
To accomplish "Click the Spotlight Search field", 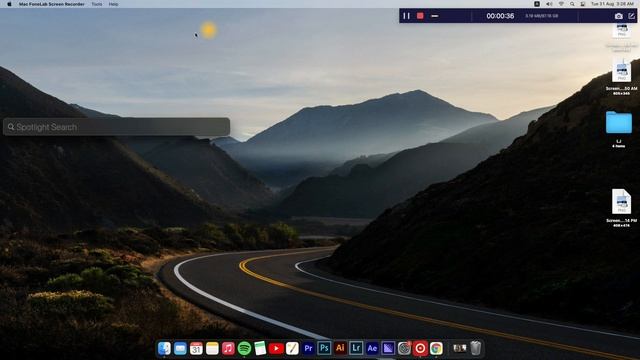I will click(116, 127).
